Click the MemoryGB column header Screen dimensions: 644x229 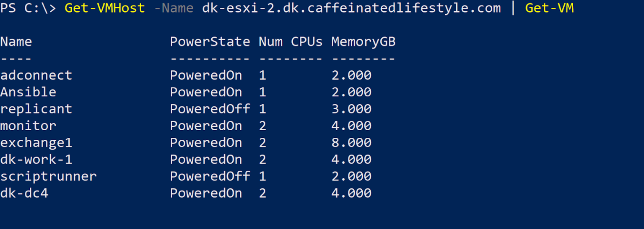tap(364, 42)
